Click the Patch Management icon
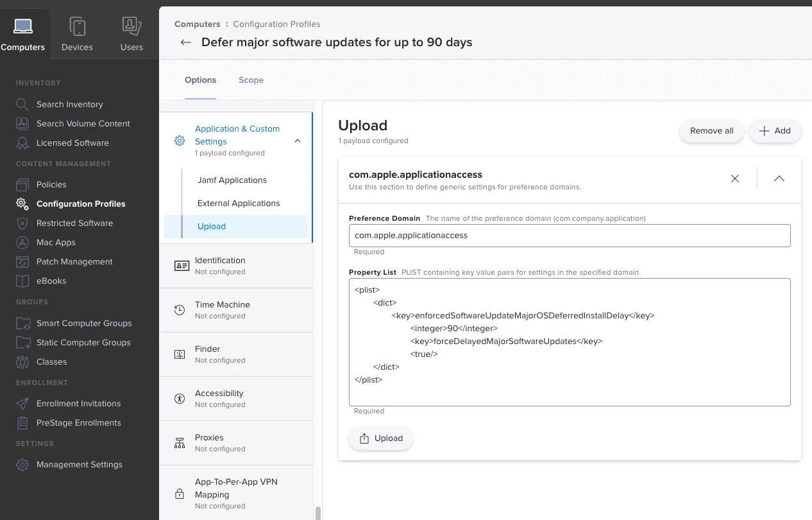This screenshot has height=520, width=812. [x=22, y=261]
